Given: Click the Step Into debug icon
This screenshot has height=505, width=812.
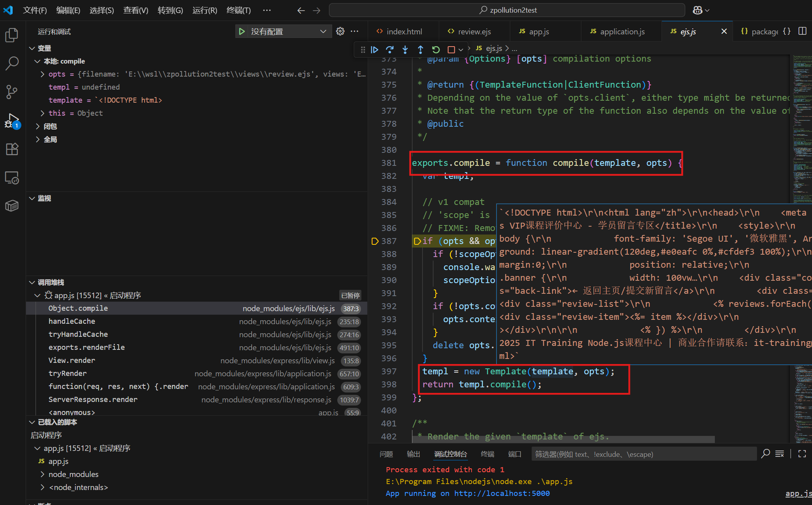Looking at the screenshot, I should click(405, 50).
